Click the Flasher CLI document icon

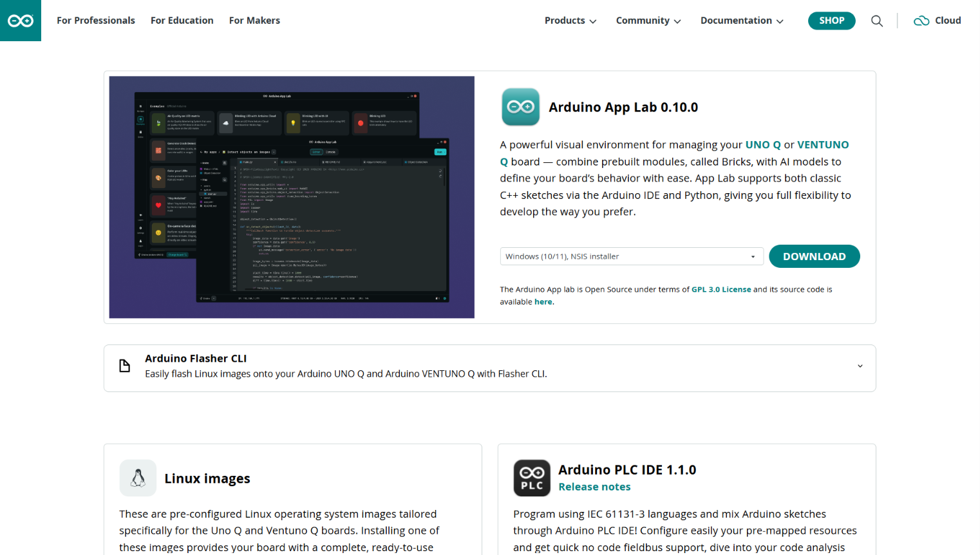click(x=125, y=366)
